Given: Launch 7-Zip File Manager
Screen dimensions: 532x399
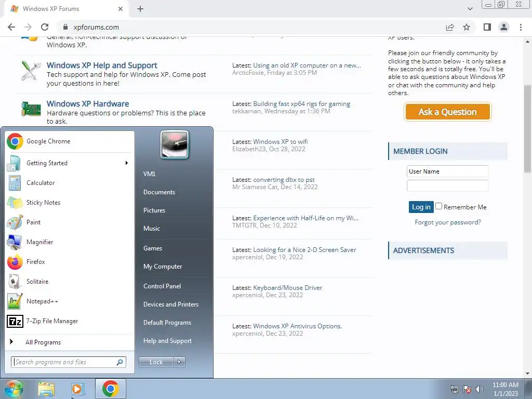Looking at the screenshot, I should point(70,321).
